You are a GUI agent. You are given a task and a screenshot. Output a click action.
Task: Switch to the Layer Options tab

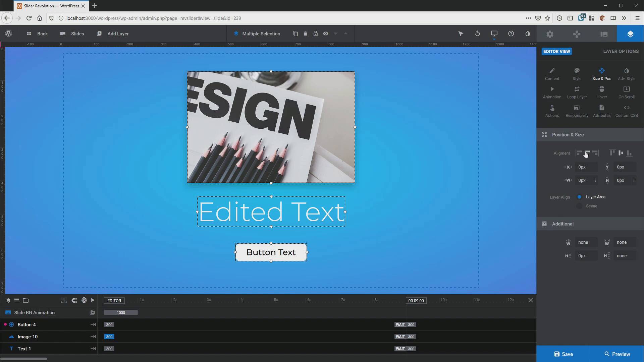[x=621, y=51]
